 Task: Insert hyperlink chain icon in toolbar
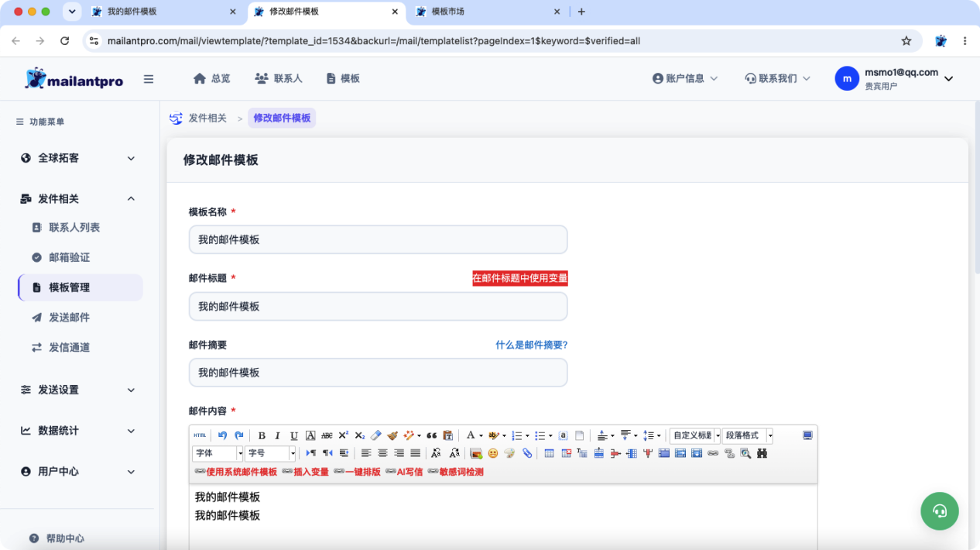click(x=713, y=453)
